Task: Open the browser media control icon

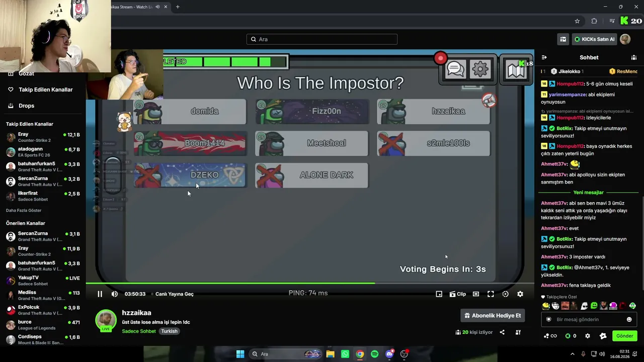Action: (x=612, y=21)
